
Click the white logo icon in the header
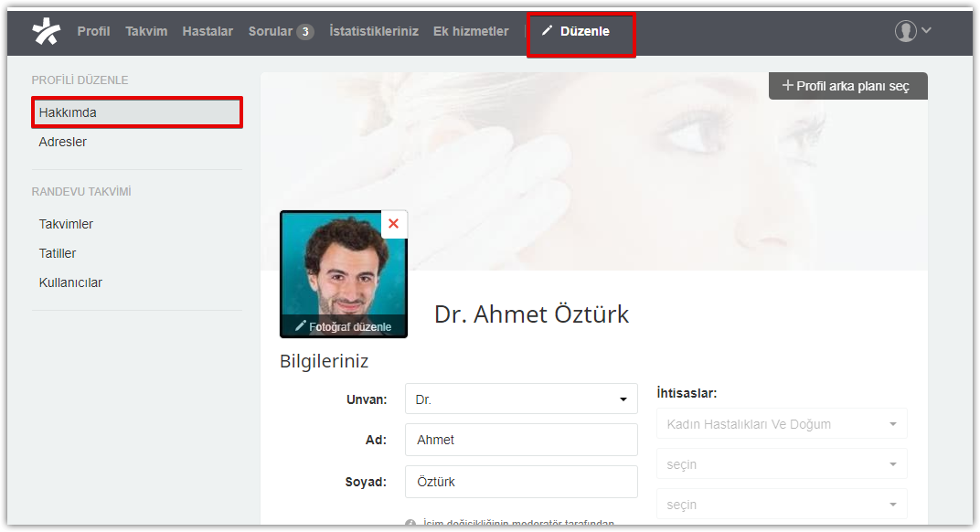tap(47, 31)
